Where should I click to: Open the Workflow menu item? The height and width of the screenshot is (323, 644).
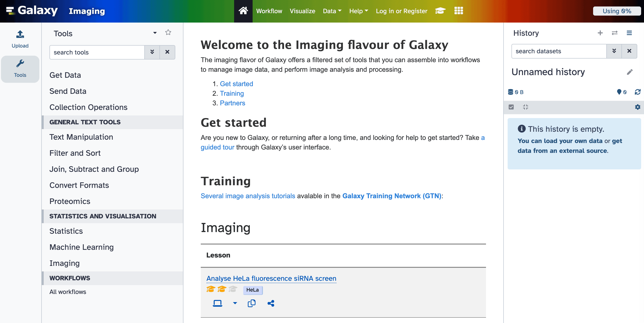click(269, 11)
